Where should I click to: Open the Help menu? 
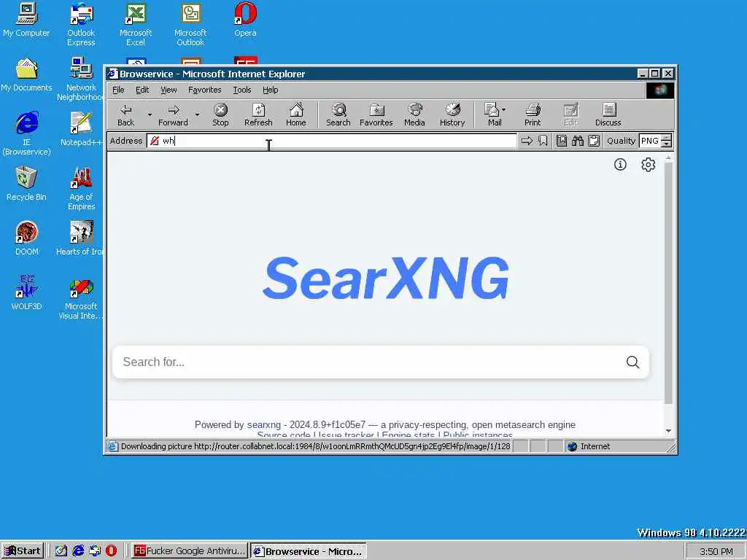pos(270,90)
